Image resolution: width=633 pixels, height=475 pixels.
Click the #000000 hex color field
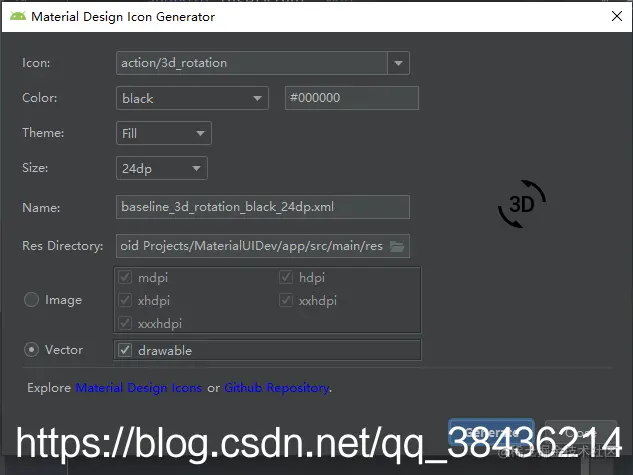point(352,98)
